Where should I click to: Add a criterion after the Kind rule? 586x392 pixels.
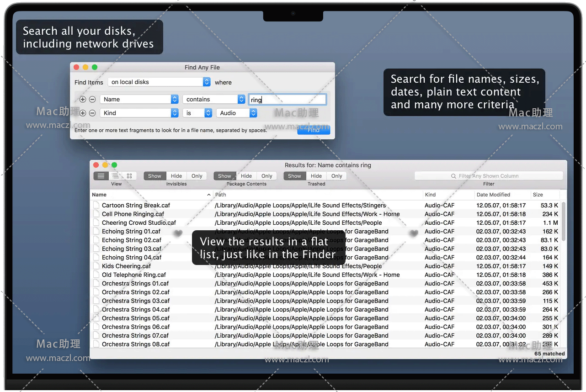(x=83, y=113)
